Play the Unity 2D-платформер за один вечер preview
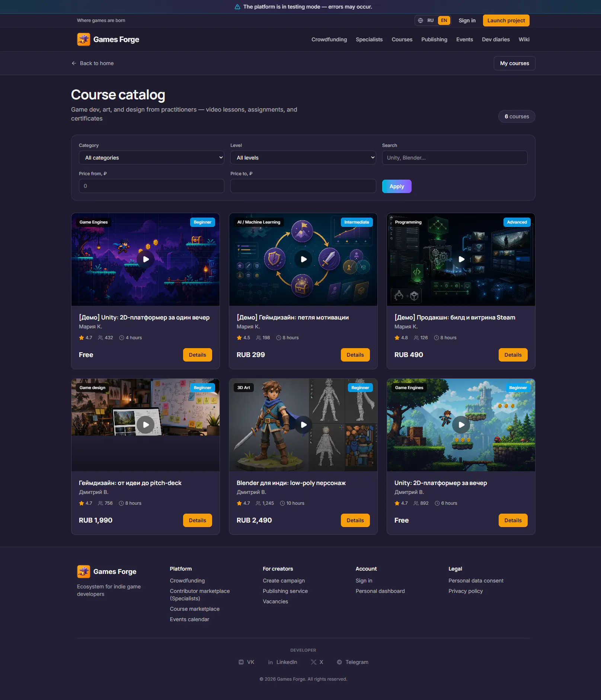601x700 pixels. tap(146, 259)
